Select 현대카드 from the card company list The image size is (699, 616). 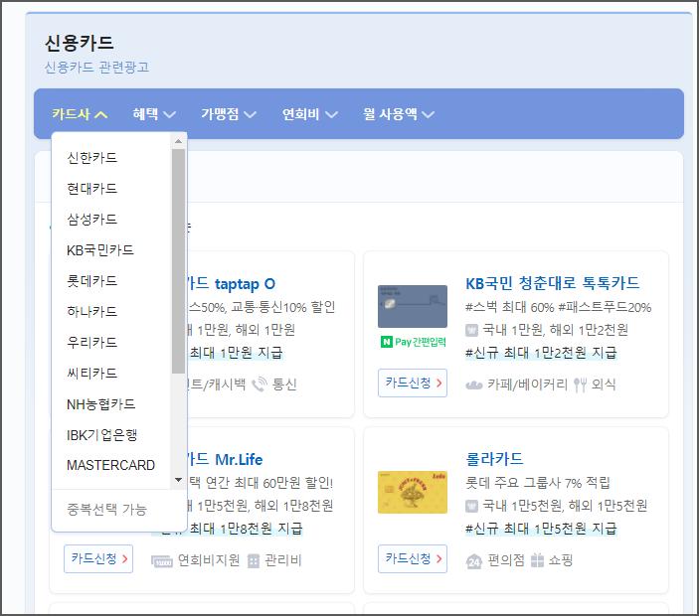pos(91,189)
